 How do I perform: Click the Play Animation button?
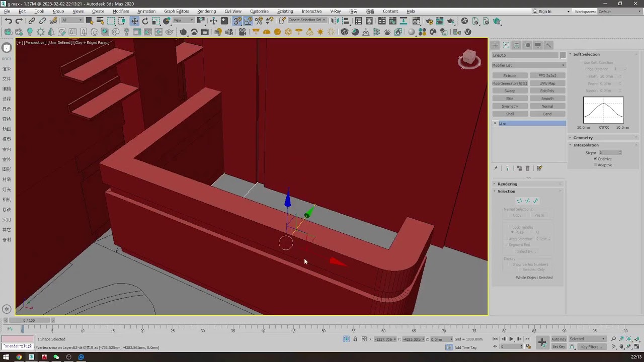[511, 339]
